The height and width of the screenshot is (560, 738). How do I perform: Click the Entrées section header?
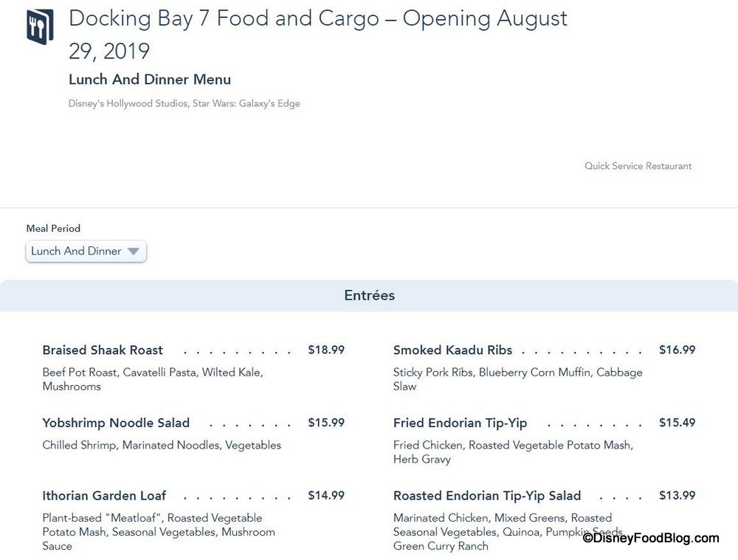pos(369,295)
